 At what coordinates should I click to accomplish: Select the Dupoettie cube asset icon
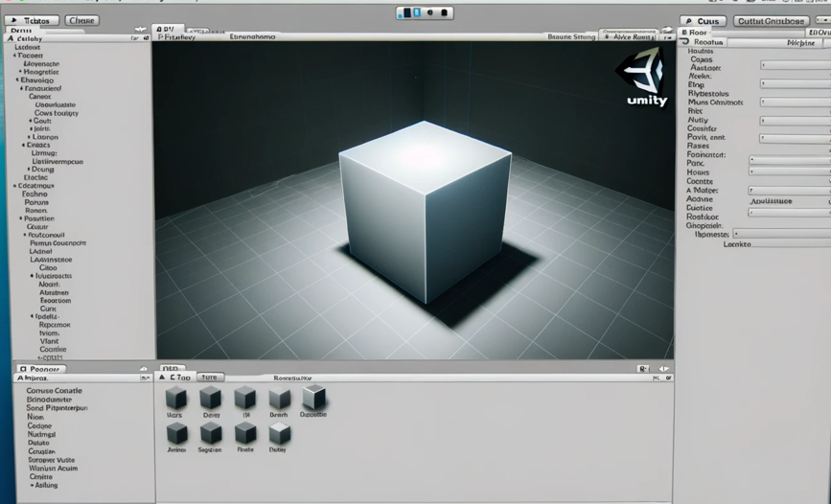[x=313, y=398]
